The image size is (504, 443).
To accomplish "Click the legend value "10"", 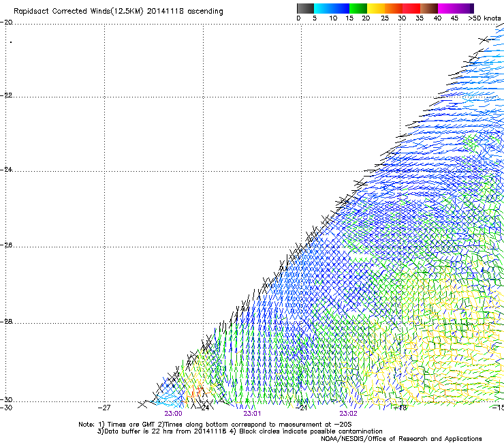I will (333, 18).
